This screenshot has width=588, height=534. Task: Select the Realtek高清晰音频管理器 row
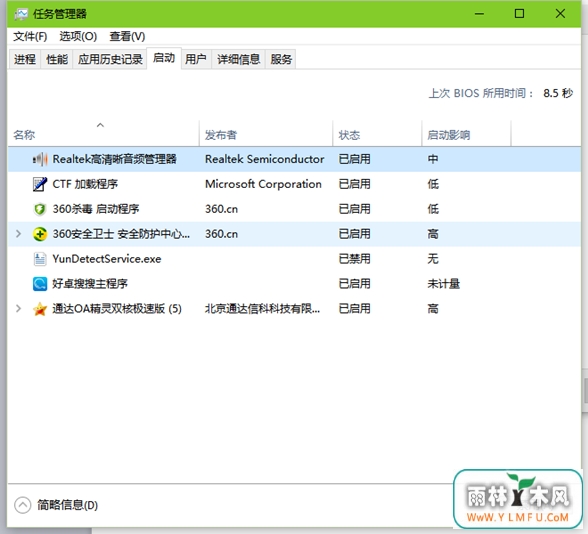click(x=294, y=159)
